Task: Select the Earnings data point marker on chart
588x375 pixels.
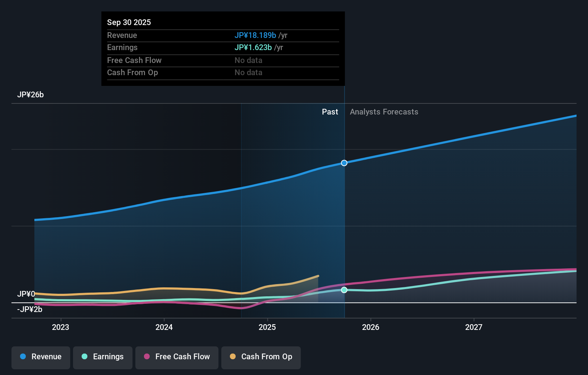Action: click(344, 290)
